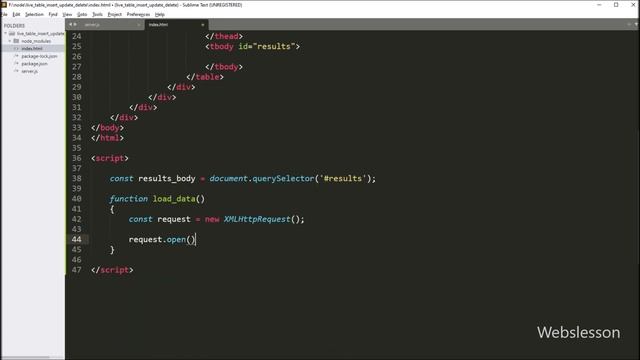The height and width of the screenshot is (360, 640).
Task: Open the Find menu
Action: [53, 14]
